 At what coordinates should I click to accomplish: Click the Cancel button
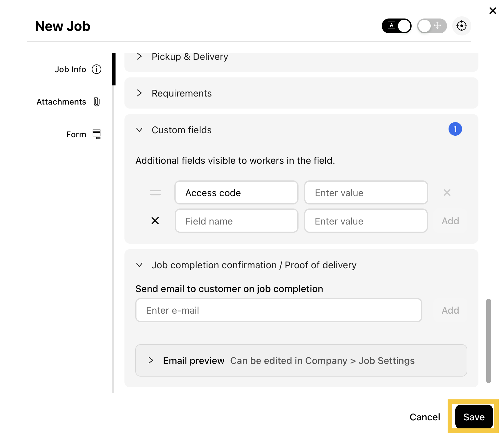[425, 417]
